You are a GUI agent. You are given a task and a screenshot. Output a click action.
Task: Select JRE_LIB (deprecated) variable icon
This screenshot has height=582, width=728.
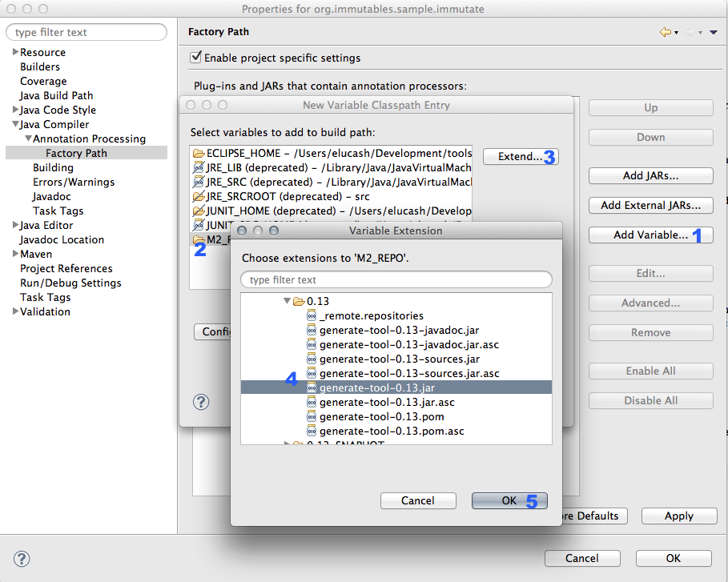pyautogui.click(x=199, y=167)
